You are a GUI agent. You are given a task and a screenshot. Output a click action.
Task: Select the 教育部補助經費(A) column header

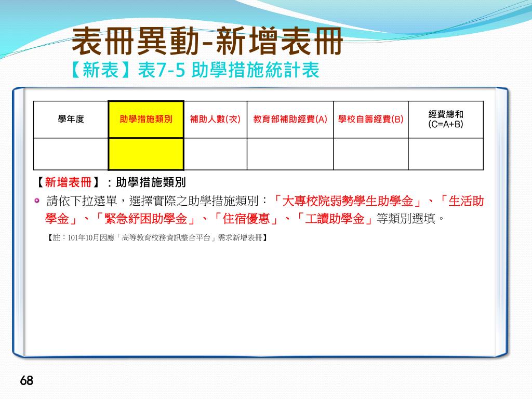click(x=290, y=119)
